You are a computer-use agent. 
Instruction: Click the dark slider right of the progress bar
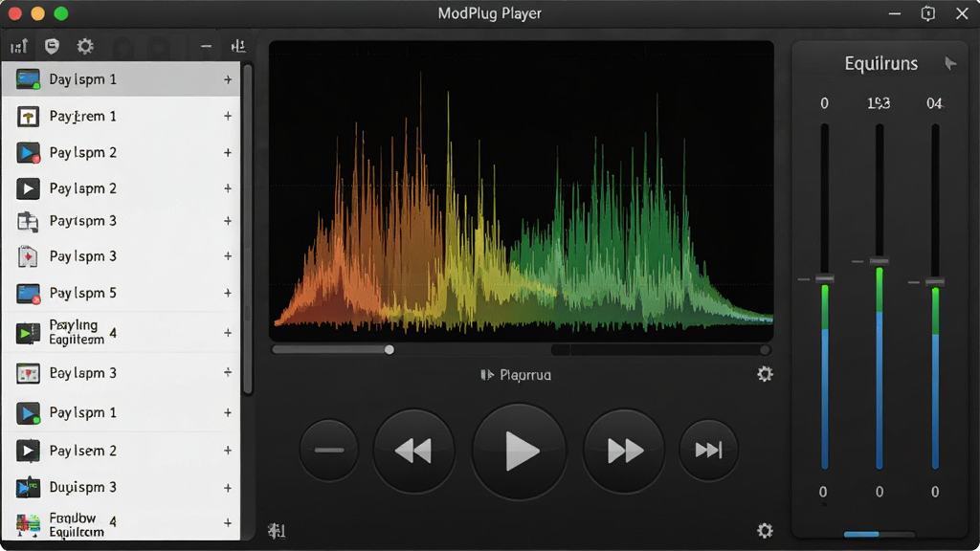[661, 350]
